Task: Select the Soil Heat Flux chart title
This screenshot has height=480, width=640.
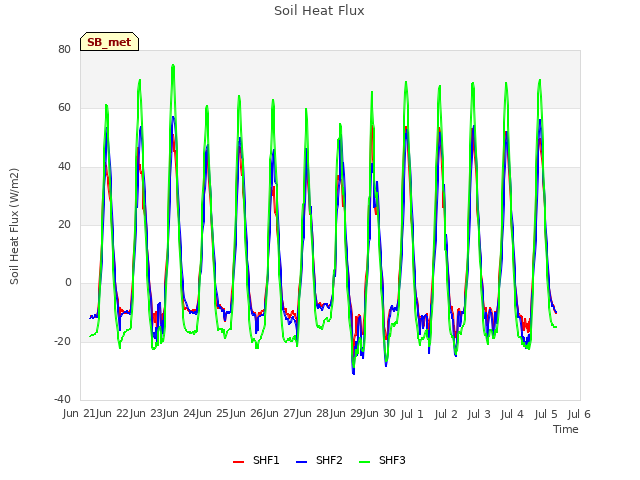Action: point(319,11)
